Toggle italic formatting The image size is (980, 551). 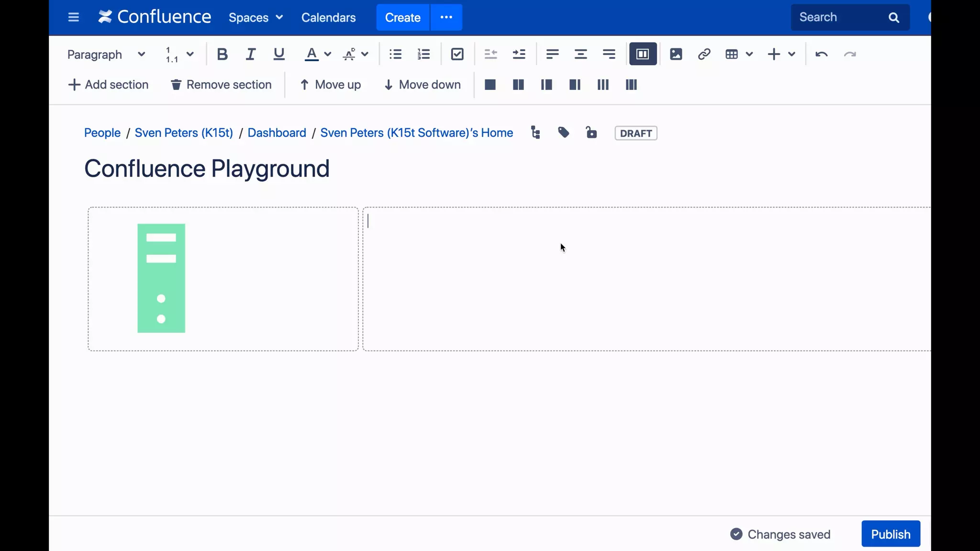tap(250, 55)
